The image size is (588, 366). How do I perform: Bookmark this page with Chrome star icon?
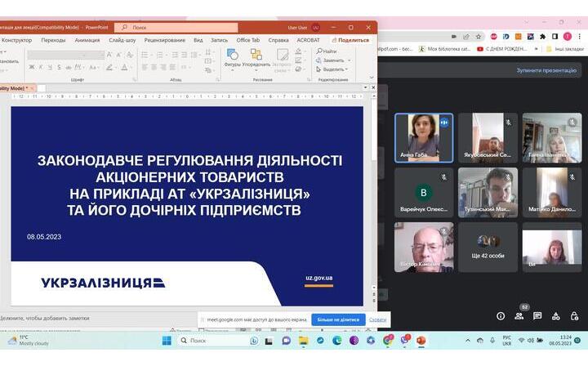coord(479,37)
